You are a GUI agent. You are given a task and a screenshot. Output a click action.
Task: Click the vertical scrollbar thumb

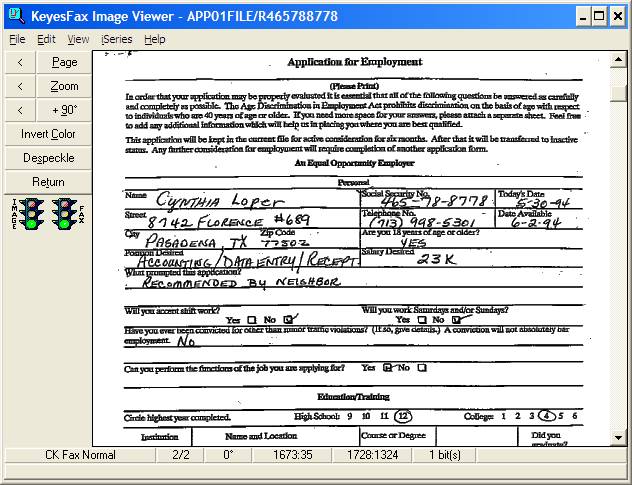click(618, 93)
